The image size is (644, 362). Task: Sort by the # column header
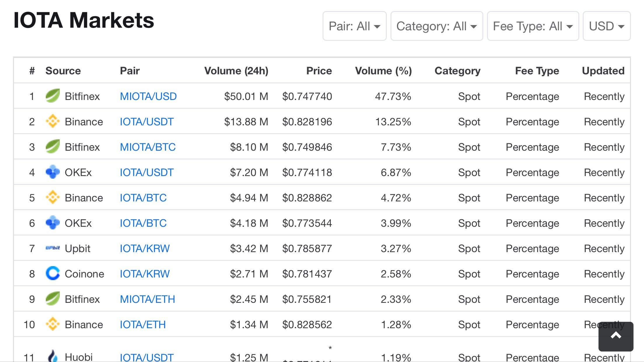point(32,71)
